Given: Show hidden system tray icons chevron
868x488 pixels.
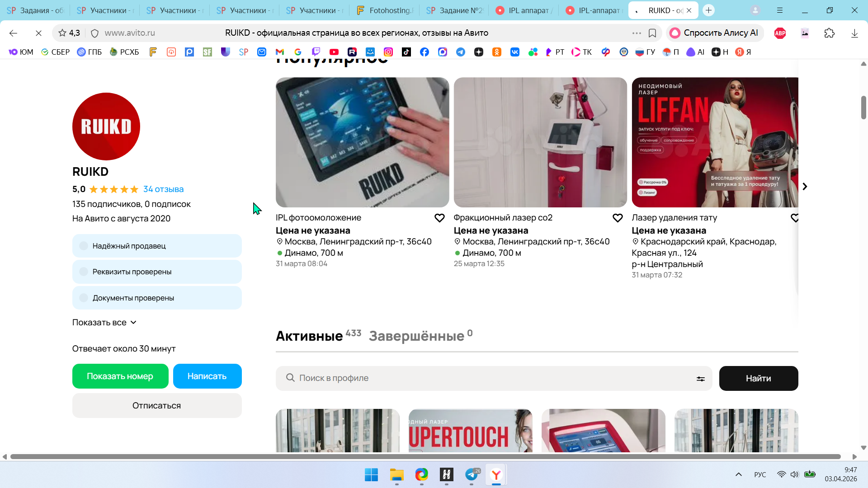Looking at the screenshot, I should pos(738,474).
